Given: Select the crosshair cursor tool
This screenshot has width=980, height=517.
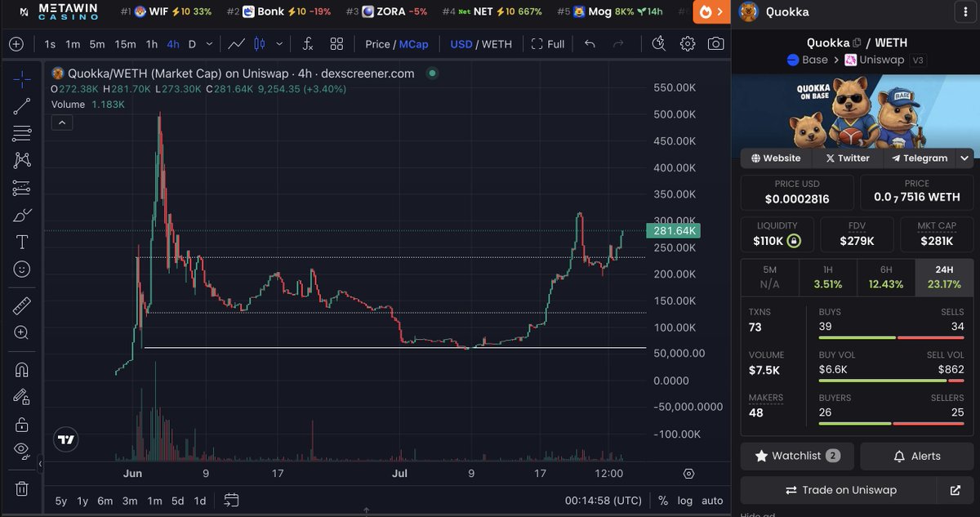Looking at the screenshot, I should pyautogui.click(x=22, y=78).
